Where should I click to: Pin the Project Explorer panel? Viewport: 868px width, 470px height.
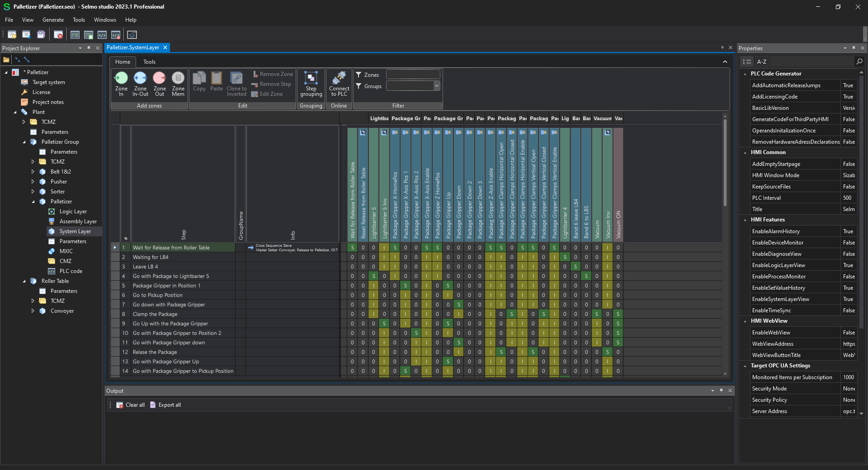pos(89,48)
